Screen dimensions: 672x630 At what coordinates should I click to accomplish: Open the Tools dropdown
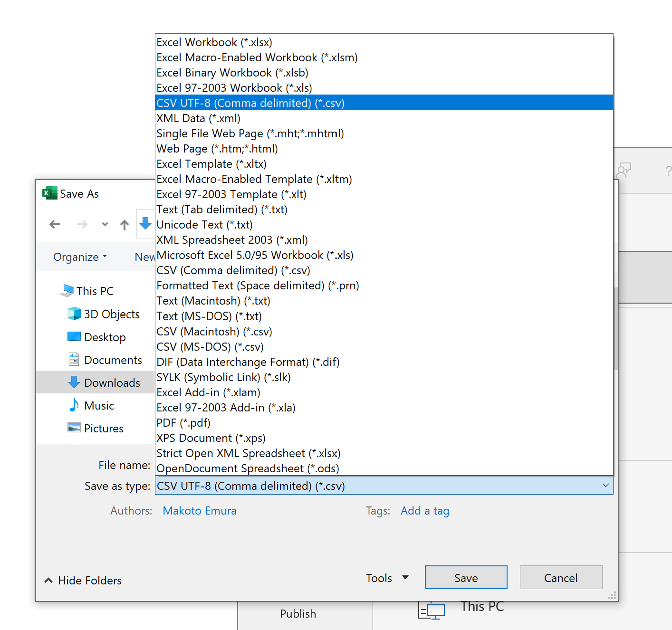pos(387,578)
